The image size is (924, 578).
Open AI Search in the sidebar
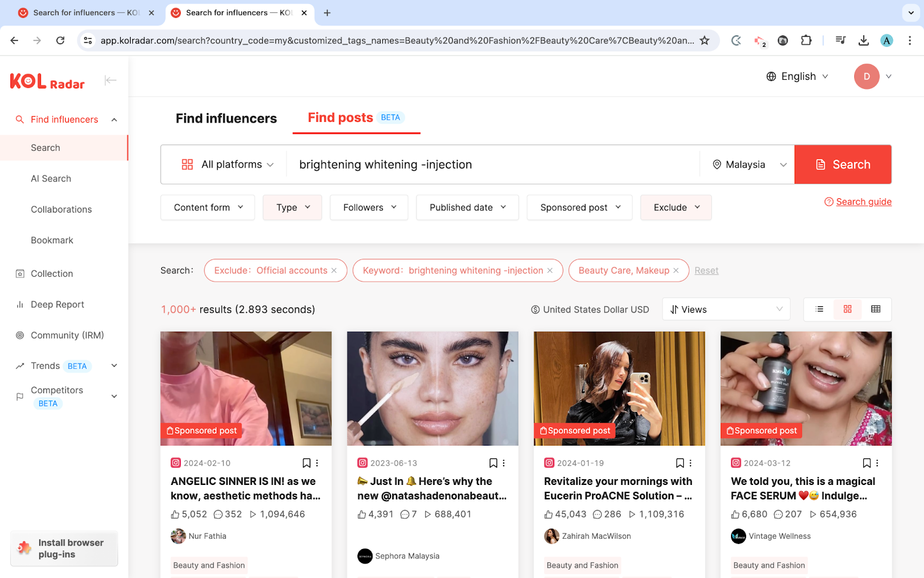51,179
